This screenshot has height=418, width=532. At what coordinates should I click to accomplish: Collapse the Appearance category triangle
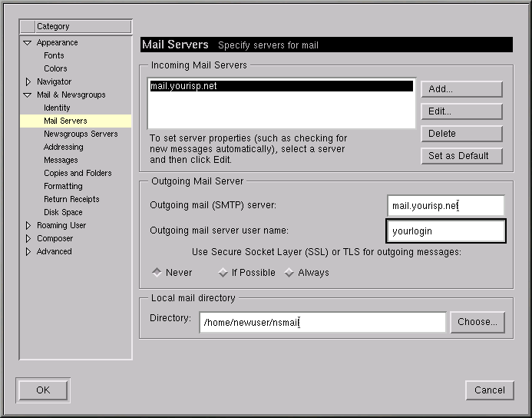click(x=28, y=43)
